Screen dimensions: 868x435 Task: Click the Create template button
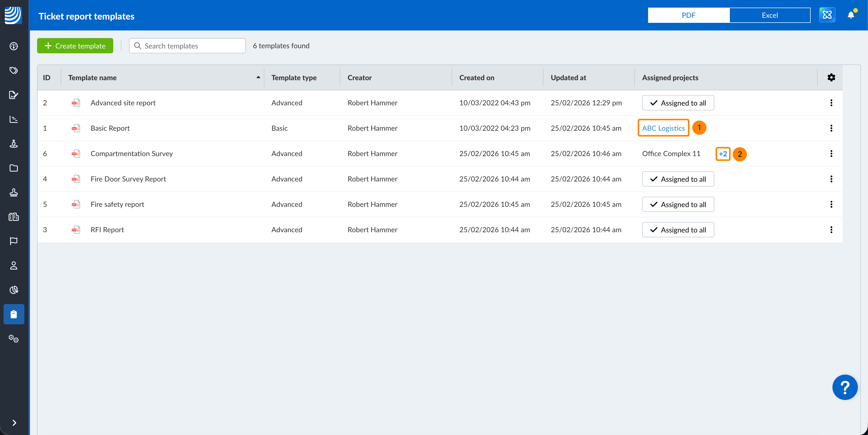coord(75,46)
